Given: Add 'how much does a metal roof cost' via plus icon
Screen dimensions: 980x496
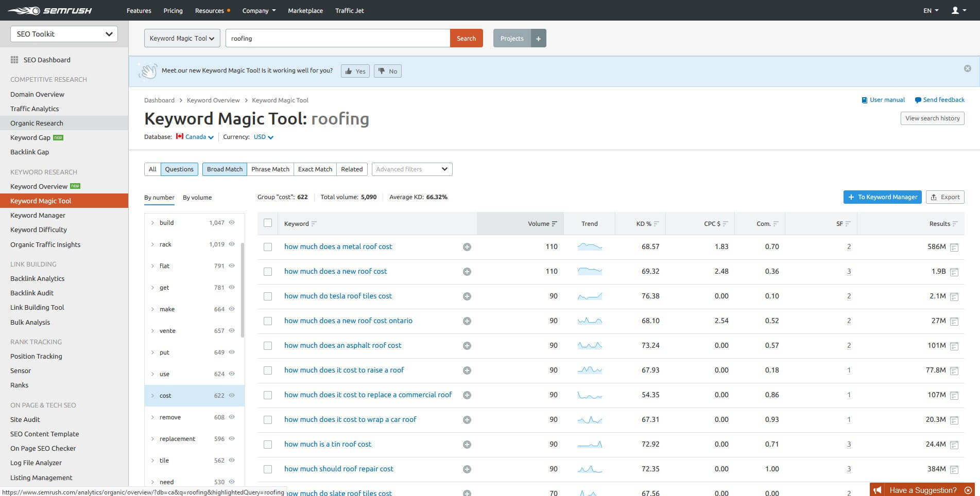Looking at the screenshot, I should [x=467, y=247].
